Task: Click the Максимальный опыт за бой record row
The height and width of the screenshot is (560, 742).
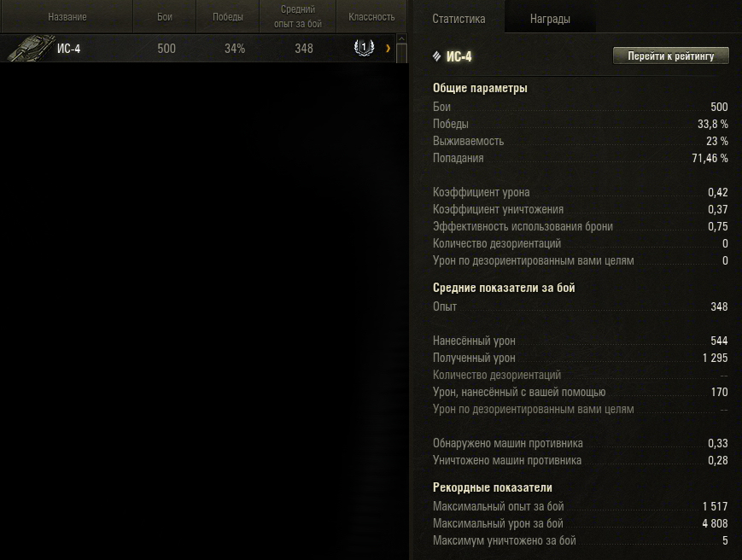Action: [x=580, y=506]
